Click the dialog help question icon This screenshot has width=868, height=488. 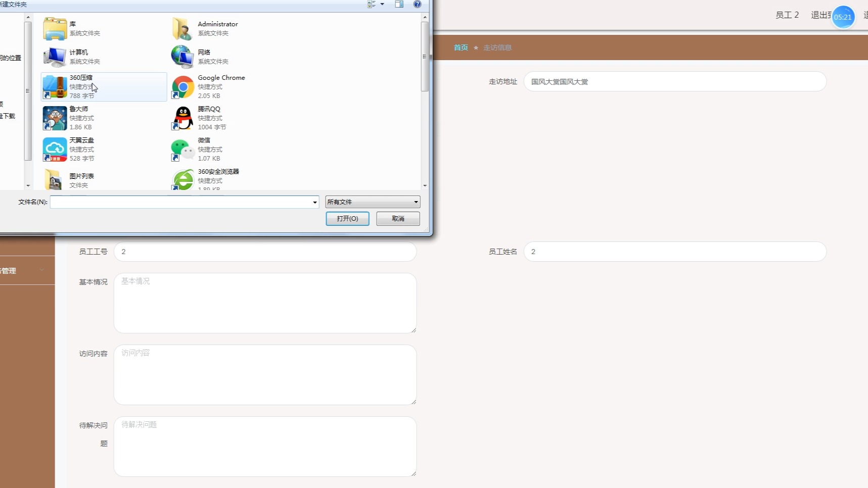[417, 4]
